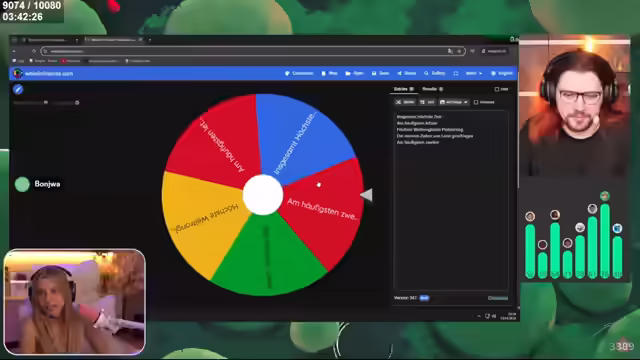Viewport: 640px width, 360px height.
Task: Create a new wheel with New
Action: click(329, 73)
